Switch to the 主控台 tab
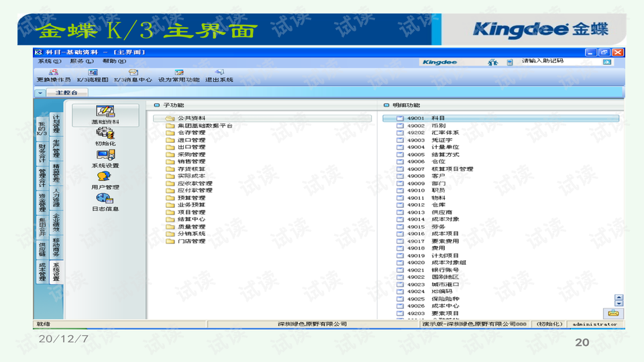 pyautogui.click(x=66, y=93)
